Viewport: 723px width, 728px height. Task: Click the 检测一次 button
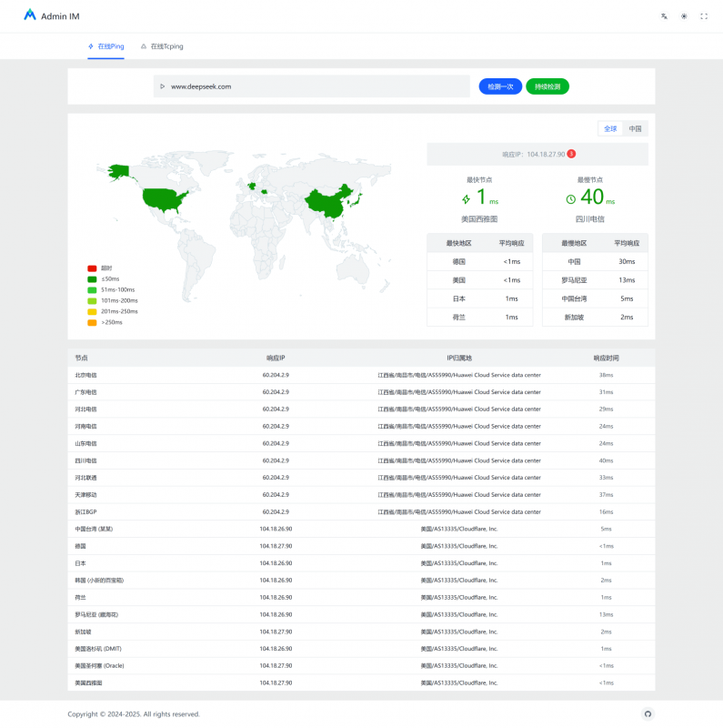click(x=500, y=86)
